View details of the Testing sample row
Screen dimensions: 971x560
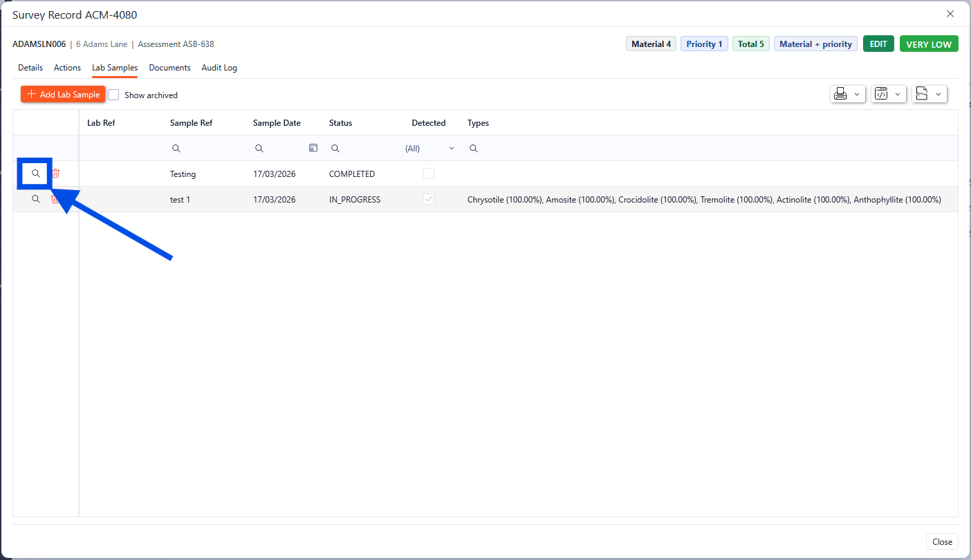pos(36,174)
